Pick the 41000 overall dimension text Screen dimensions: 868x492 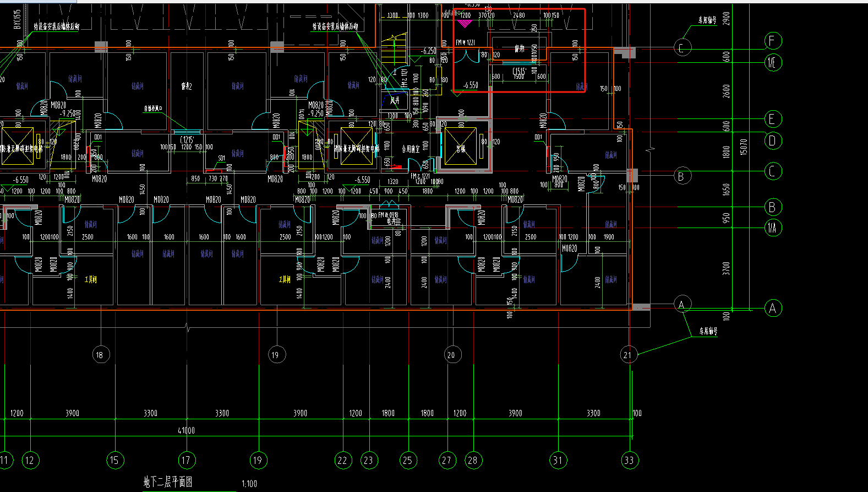pyautogui.click(x=186, y=430)
